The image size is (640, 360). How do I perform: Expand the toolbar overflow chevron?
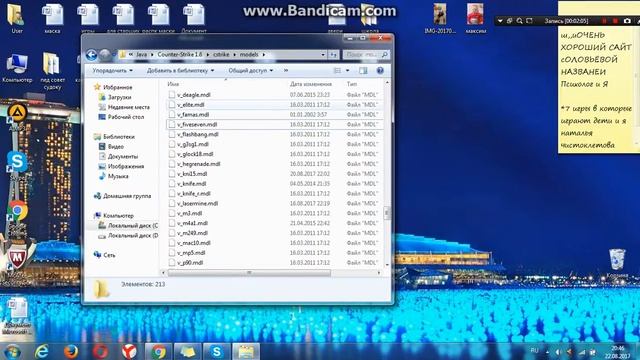pos(286,71)
